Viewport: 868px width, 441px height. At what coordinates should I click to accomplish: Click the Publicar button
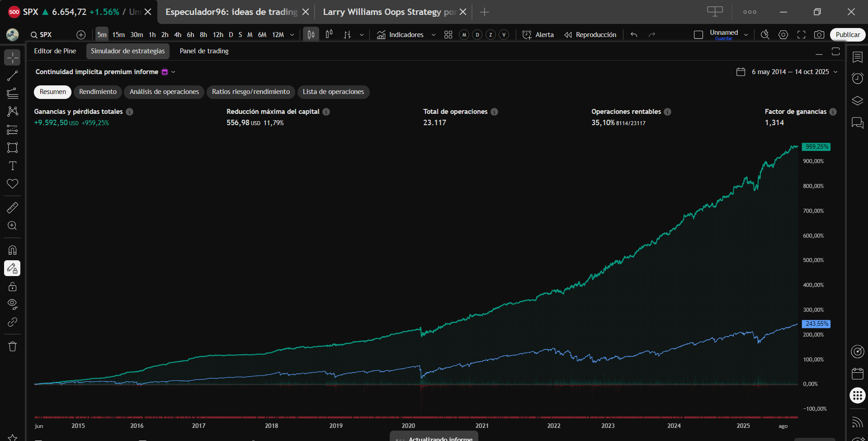point(847,35)
